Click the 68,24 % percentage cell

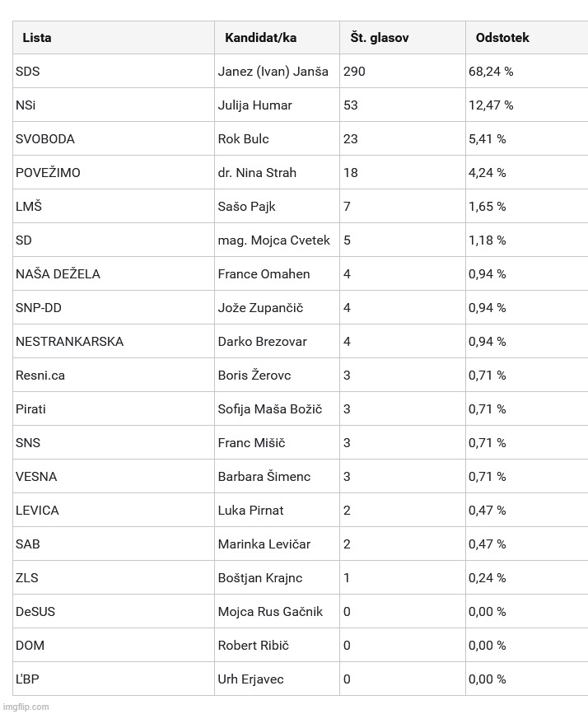point(491,72)
